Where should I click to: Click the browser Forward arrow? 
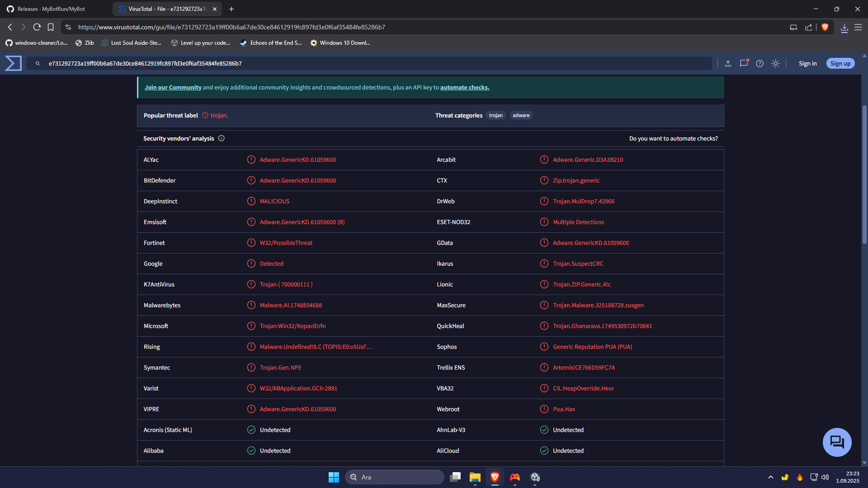click(x=24, y=27)
